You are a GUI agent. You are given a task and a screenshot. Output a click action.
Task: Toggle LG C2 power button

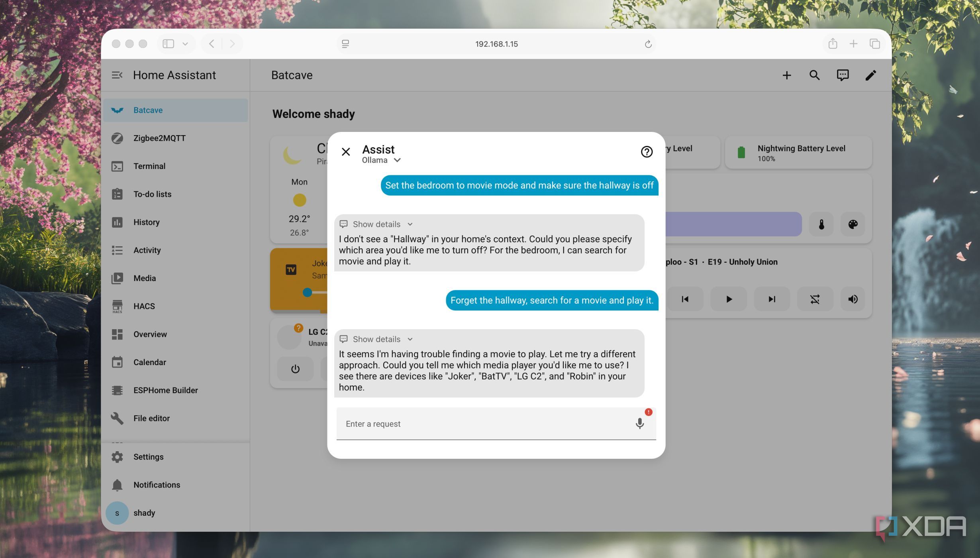tap(295, 369)
